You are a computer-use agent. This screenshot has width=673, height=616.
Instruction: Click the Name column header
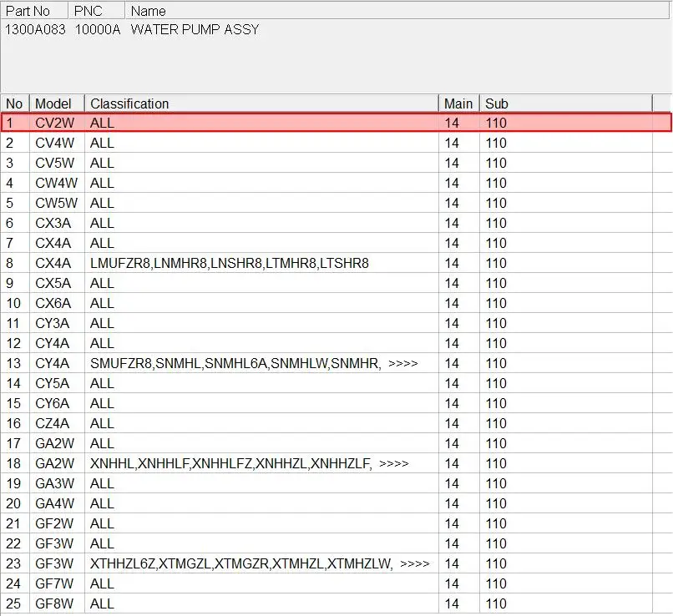(x=397, y=10)
